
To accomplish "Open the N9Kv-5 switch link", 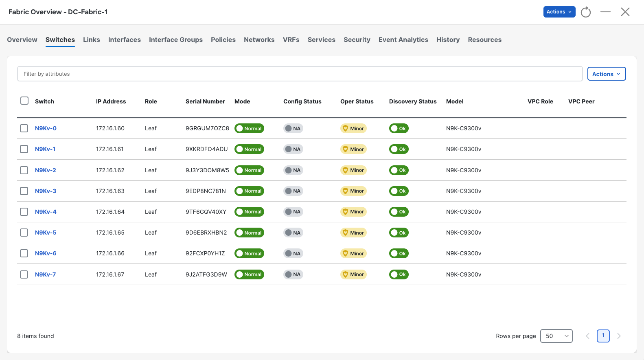I will (x=46, y=233).
